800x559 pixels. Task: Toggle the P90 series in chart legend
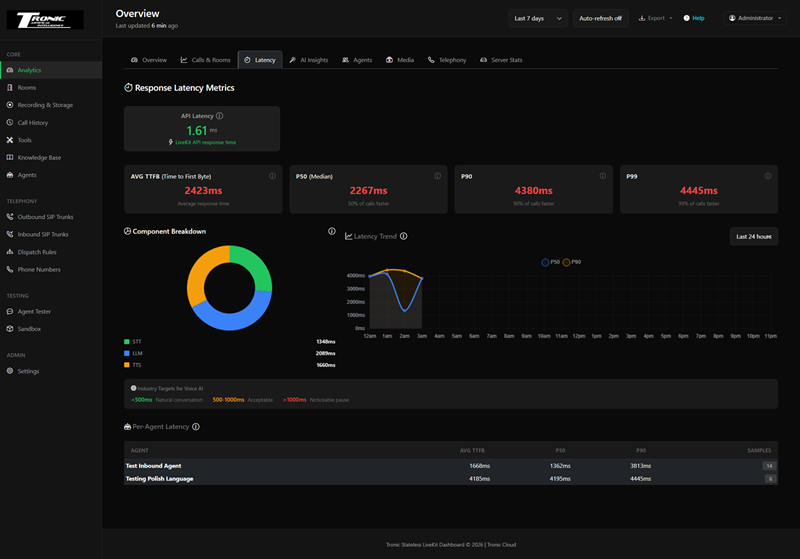(x=571, y=262)
